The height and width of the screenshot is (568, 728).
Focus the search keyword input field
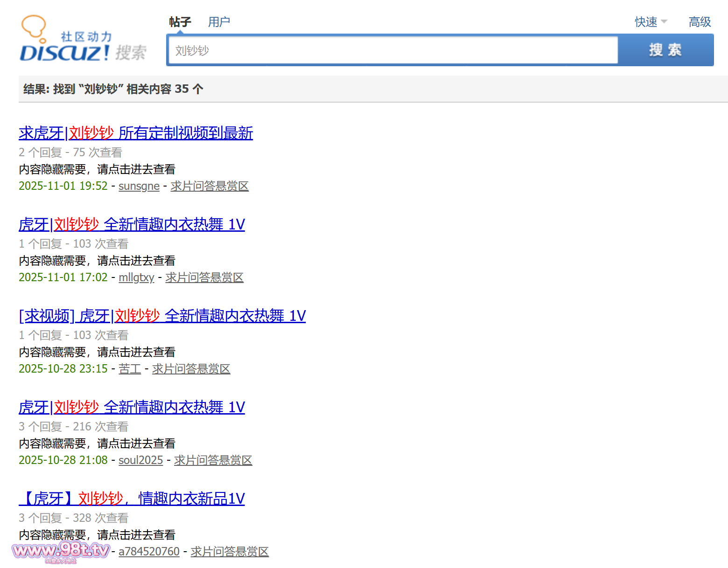392,50
